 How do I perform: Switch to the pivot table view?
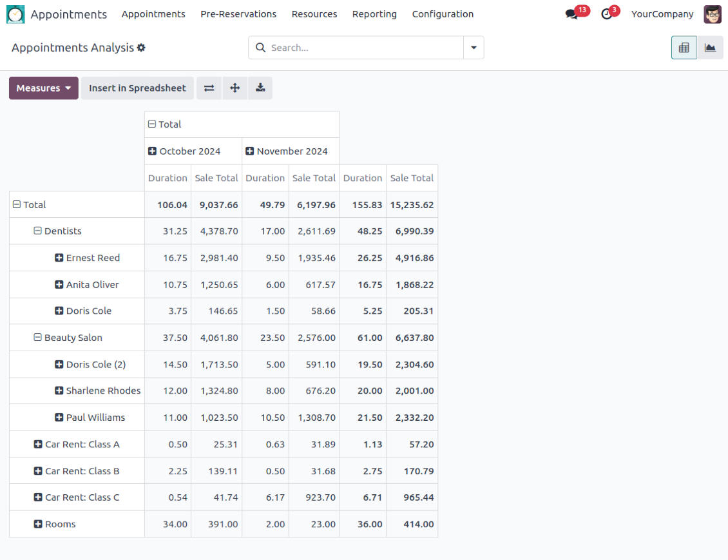(x=684, y=47)
